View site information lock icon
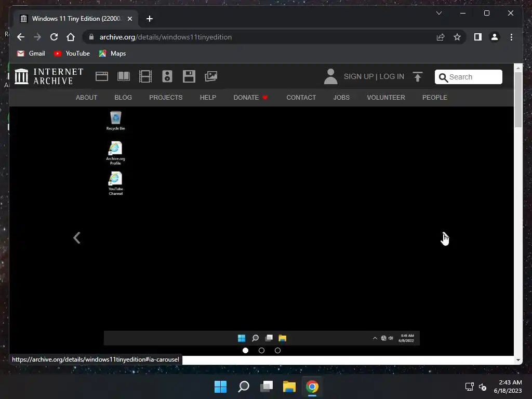 (x=91, y=37)
